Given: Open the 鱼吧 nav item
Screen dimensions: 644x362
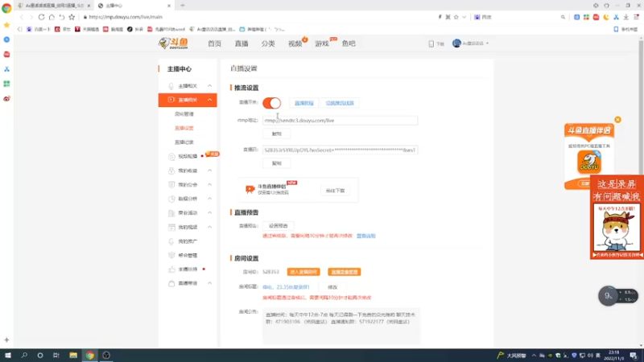Looking at the screenshot, I should tap(349, 43).
